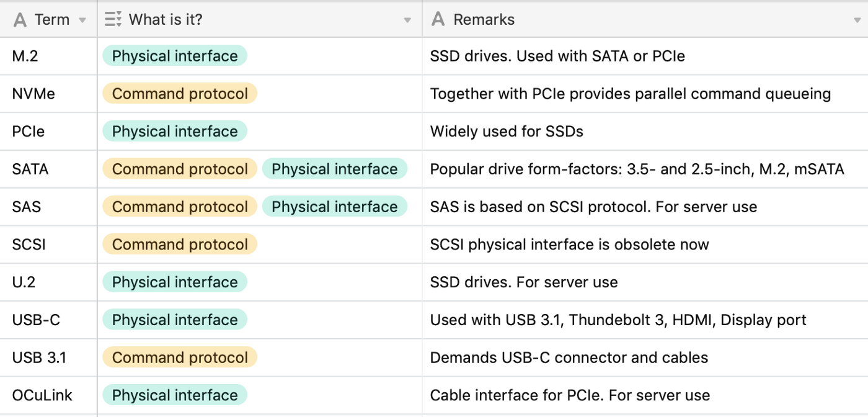Select the OCuLink term cell

click(42, 395)
